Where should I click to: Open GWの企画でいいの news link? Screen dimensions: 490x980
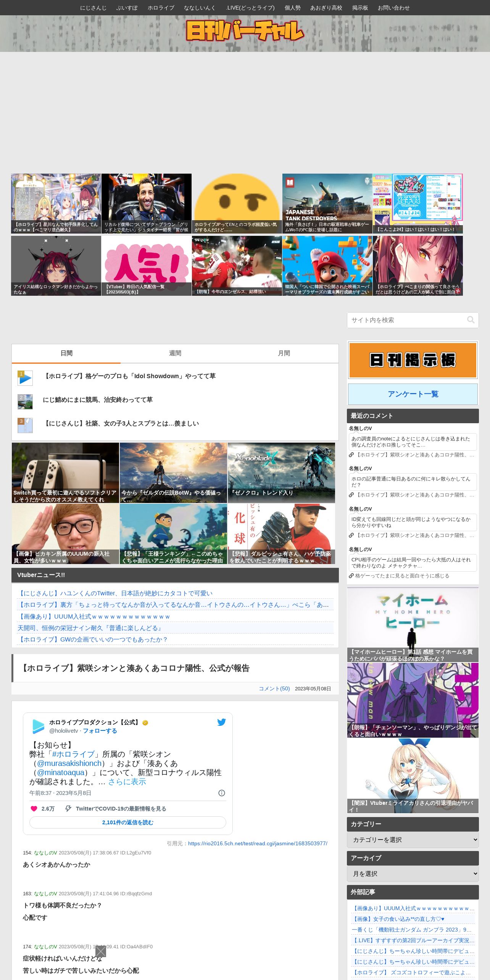click(x=92, y=639)
